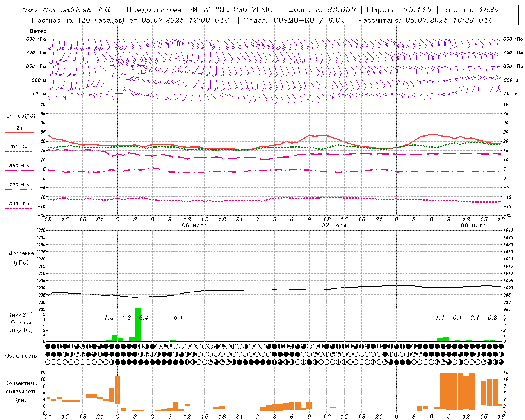Click the pink dashed sample under 850 гПа legend
The height and width of the screenshot is (420, 525).
click(19, 170)
